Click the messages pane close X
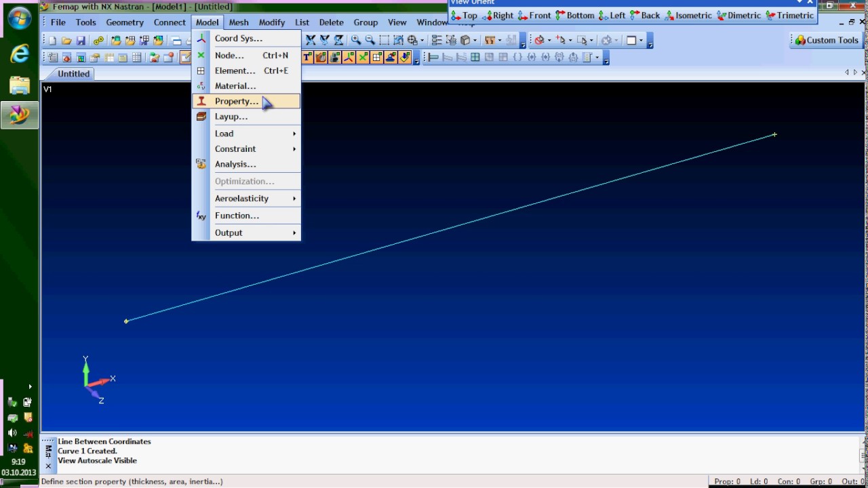 click(x=48, y=466)
